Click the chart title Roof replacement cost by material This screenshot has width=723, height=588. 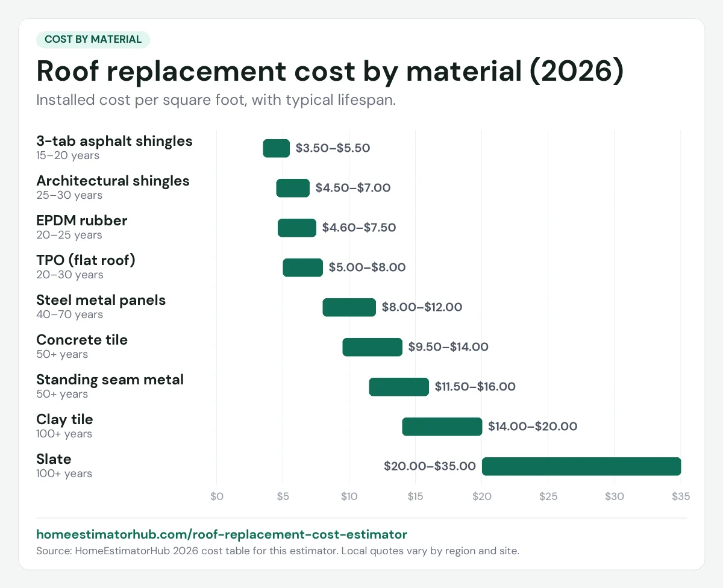coord(330,70)
